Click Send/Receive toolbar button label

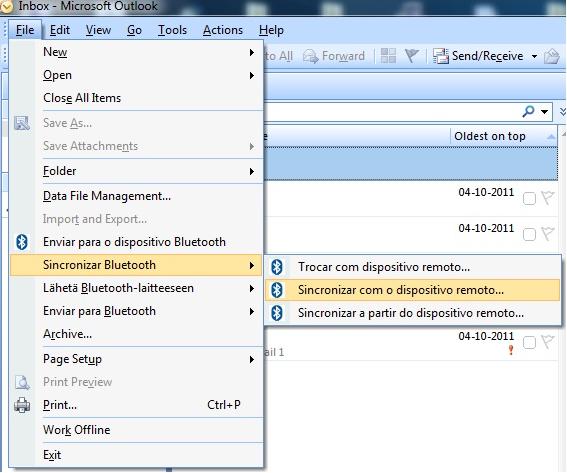tap(487, 56)
